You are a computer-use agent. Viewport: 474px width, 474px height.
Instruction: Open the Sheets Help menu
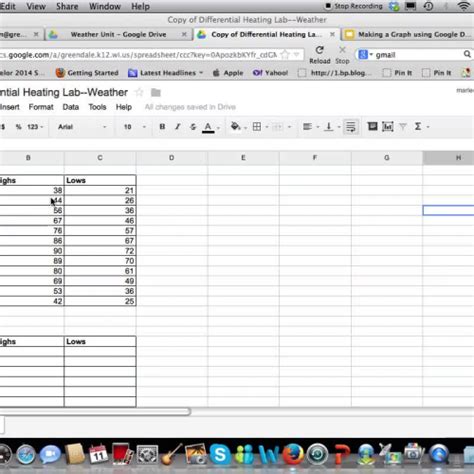(124, 107)
